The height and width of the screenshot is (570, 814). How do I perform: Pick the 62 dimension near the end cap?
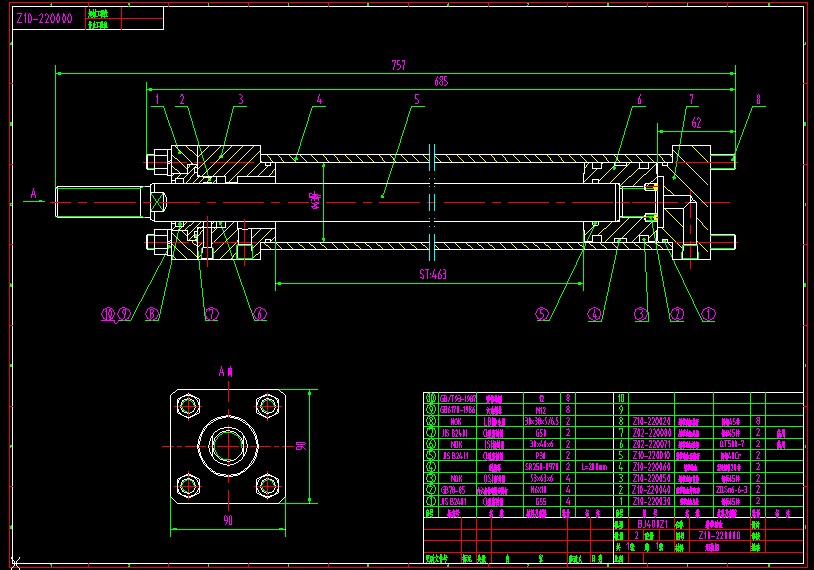[696, 123]
